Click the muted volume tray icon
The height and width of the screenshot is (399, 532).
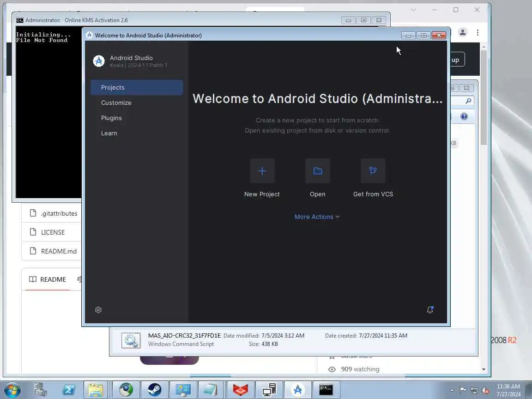coord(485,391)
